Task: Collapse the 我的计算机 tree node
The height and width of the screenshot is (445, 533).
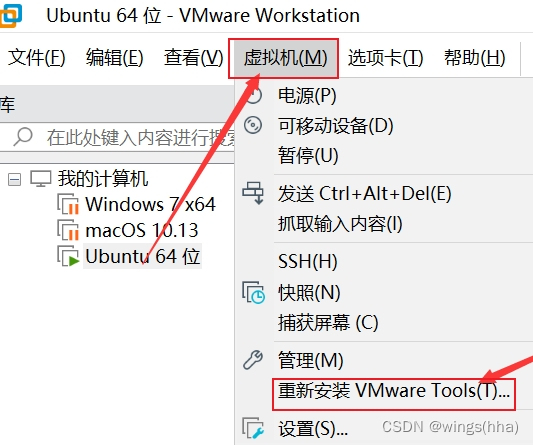Action: click(x=14, y=179)
